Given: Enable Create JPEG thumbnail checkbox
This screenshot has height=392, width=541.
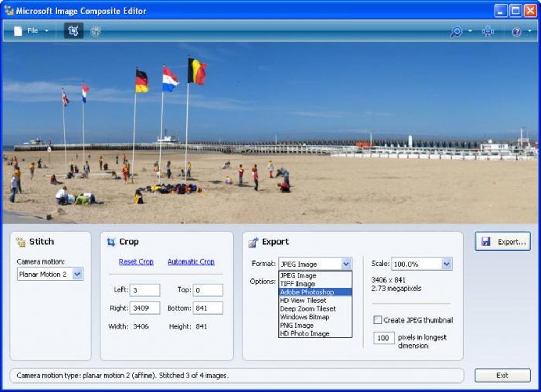Looking at the screenshot, I should (x=378, y=320).
